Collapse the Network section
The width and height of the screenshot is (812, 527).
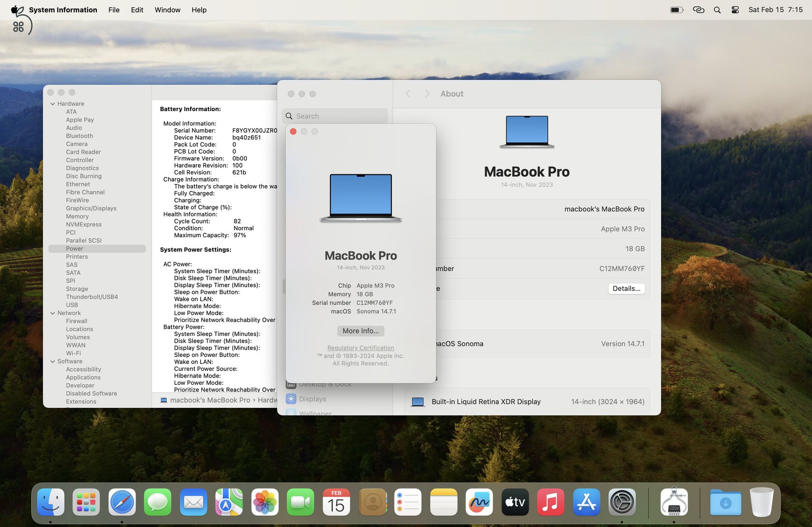[x=53, y=313]
